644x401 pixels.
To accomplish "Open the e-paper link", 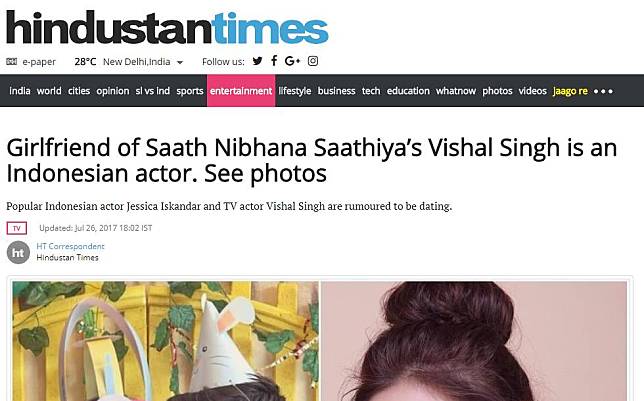I will tap(39, 62).
